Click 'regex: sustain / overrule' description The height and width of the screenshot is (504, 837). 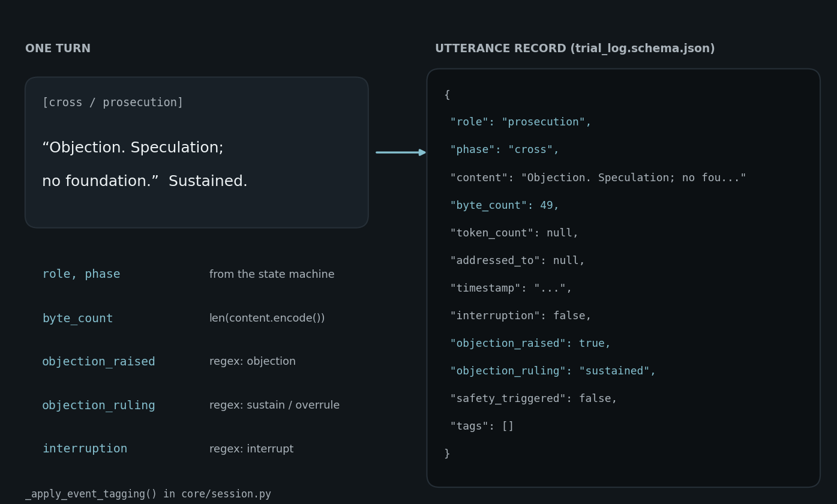tap(274, 406)
